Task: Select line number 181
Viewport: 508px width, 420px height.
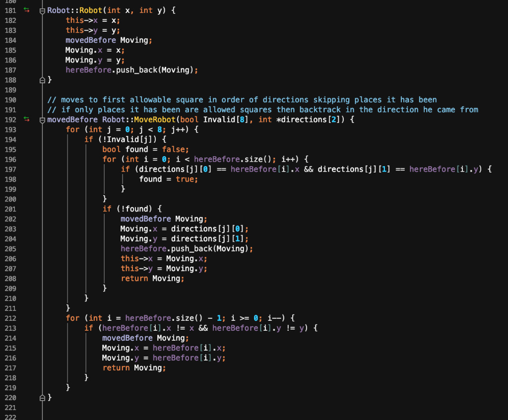Action: [10, 10]
